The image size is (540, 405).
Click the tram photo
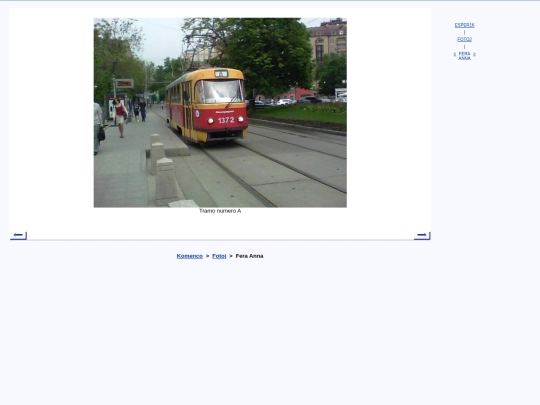pos(220,113)
